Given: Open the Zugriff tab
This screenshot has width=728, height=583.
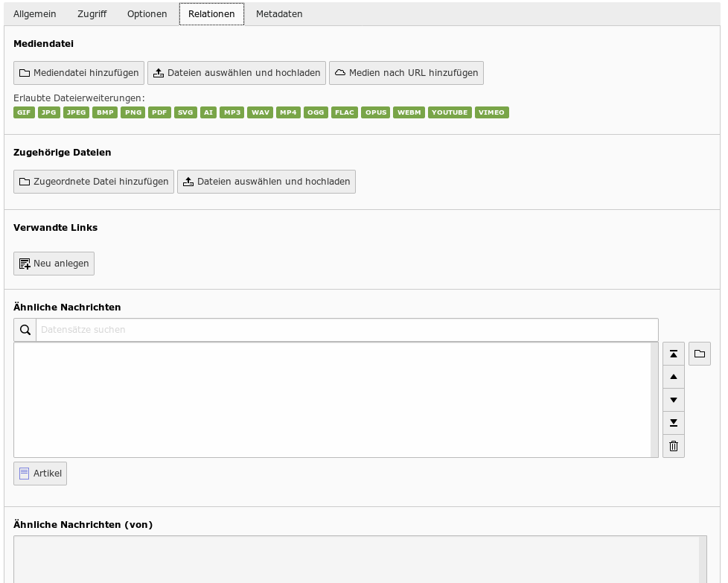Looking at the screenshot, I should point(92,14).
